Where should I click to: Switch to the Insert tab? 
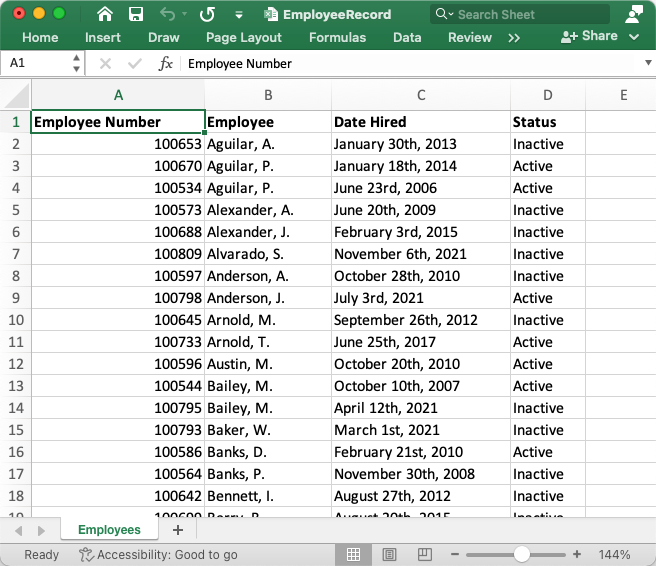tap(102, 38)
